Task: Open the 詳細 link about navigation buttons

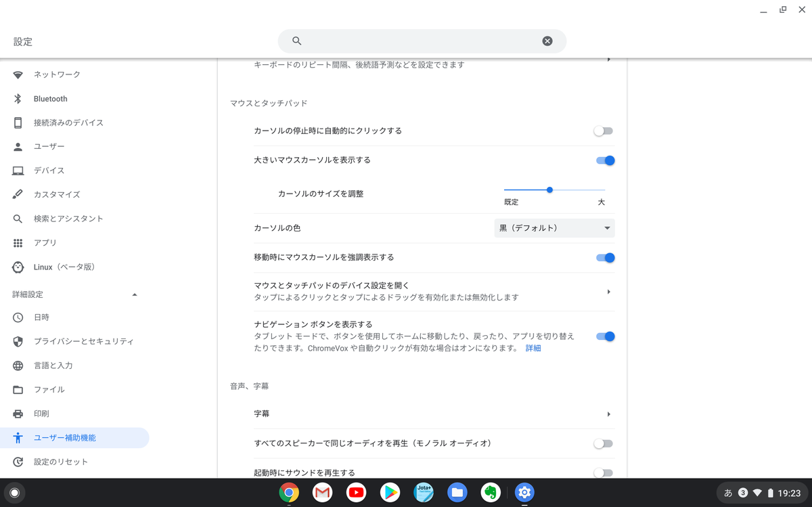Action: pos(533,348)
